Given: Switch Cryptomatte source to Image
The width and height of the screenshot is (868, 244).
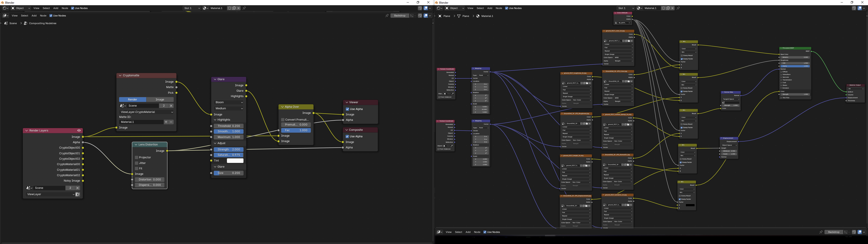Looking at the screenshot, I should pyautogui.click(x=160, y=99).
